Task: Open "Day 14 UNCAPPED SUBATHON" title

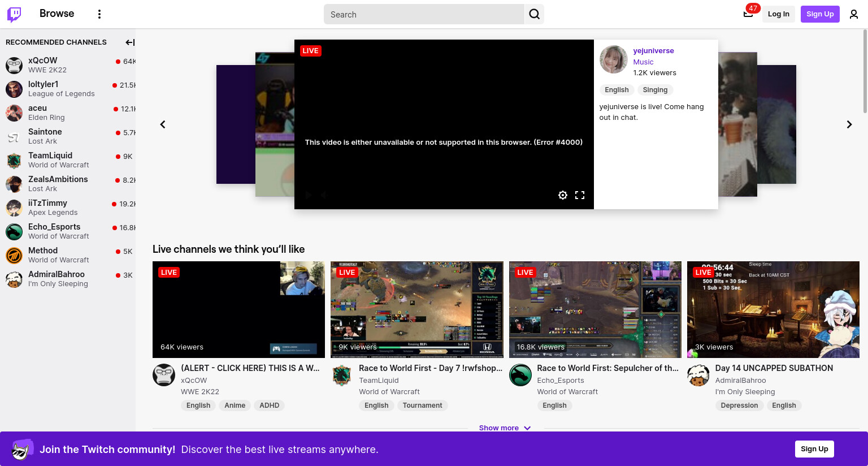Action: (774, 368)
